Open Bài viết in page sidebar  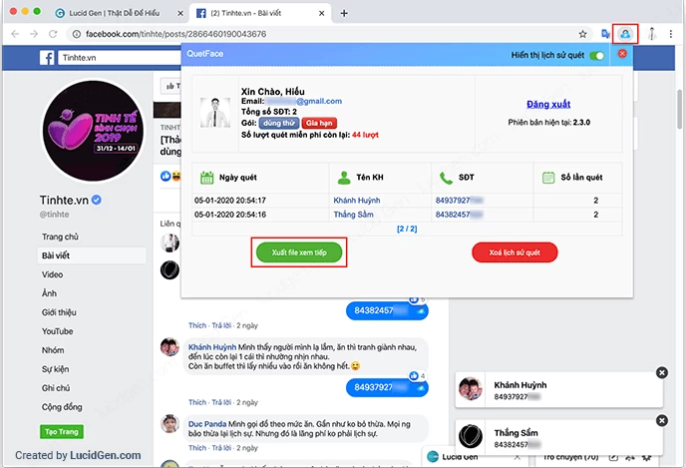[92, 255]
